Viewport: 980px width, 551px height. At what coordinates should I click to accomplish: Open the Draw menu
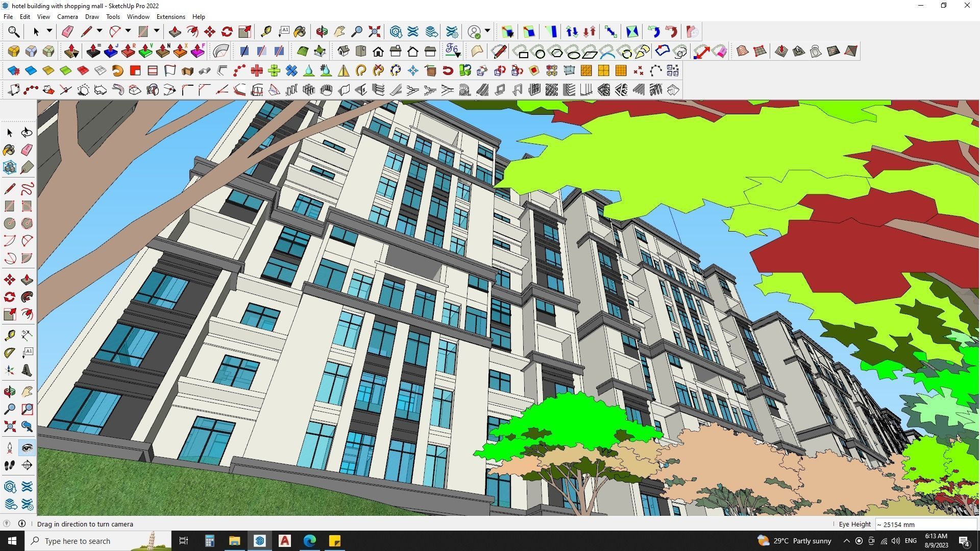92,17
